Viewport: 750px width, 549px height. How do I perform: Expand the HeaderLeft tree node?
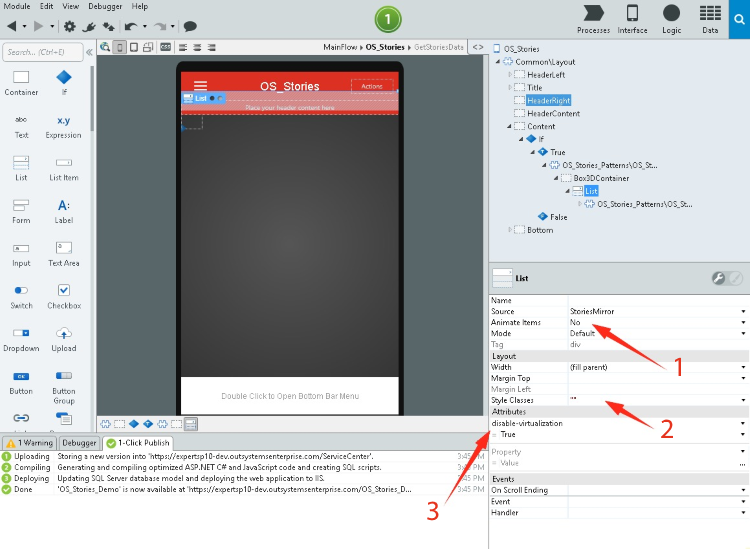510,75
